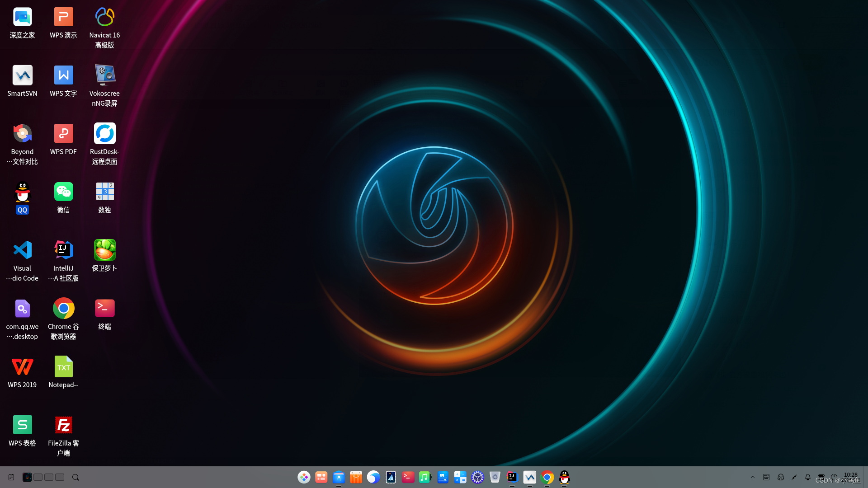Launch the blue swirl browser in dock
The image size is (868, 488).
tap(373, 477)
